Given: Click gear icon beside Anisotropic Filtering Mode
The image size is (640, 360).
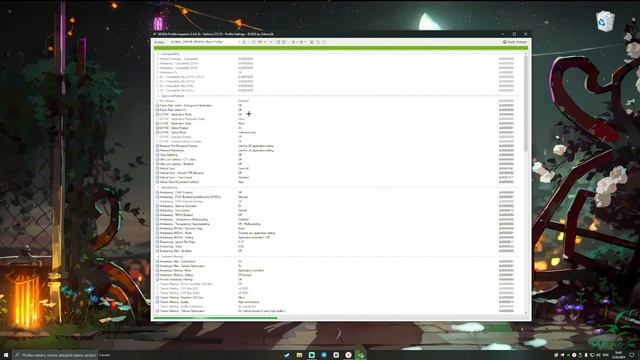Looking at the screenshot, I should pos(157,270).
